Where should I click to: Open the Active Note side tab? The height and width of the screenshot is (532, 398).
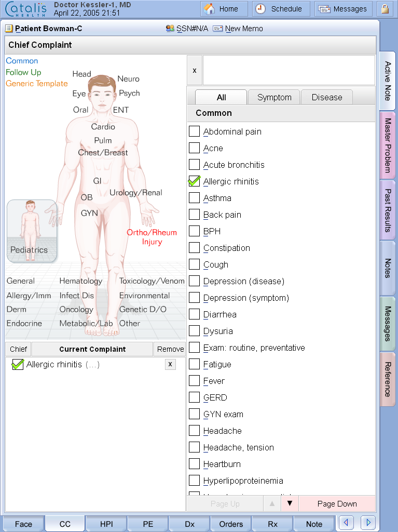click(388, 81)
